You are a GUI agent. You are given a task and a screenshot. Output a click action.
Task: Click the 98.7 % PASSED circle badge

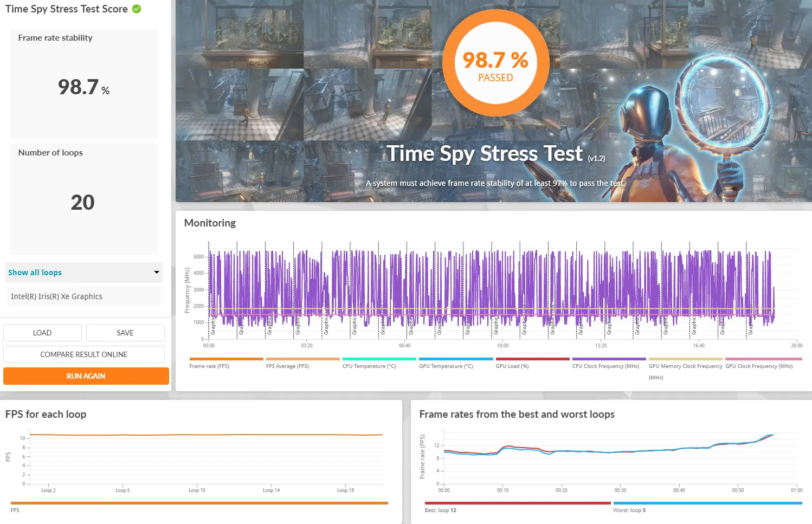(x=495, y=64)
